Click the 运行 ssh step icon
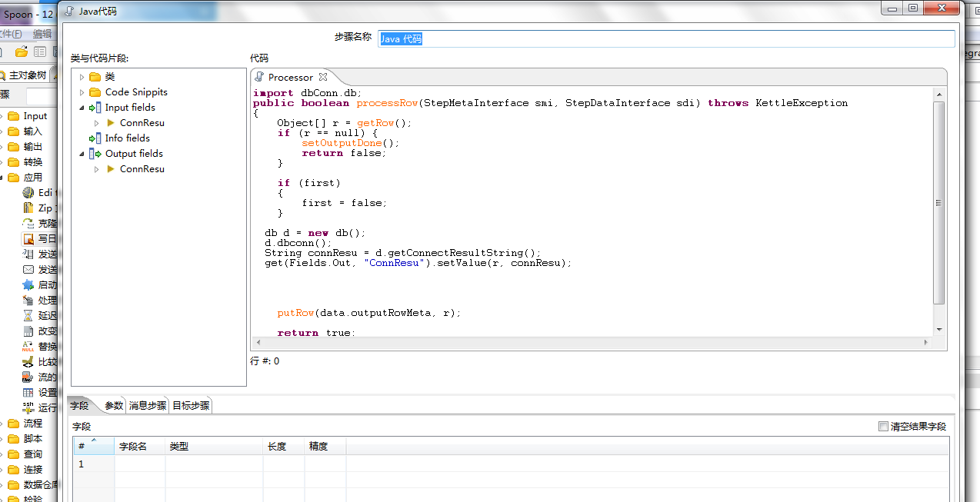 (x=28, y=408)
